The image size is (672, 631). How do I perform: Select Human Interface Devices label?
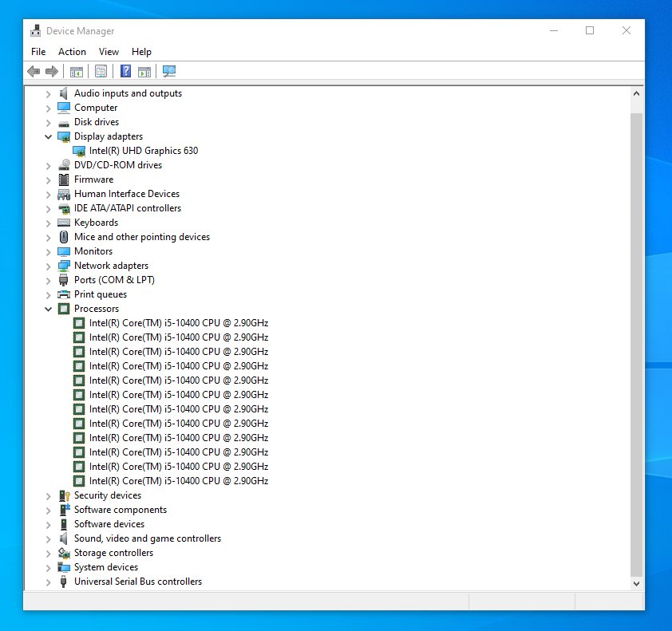(127, 194)
